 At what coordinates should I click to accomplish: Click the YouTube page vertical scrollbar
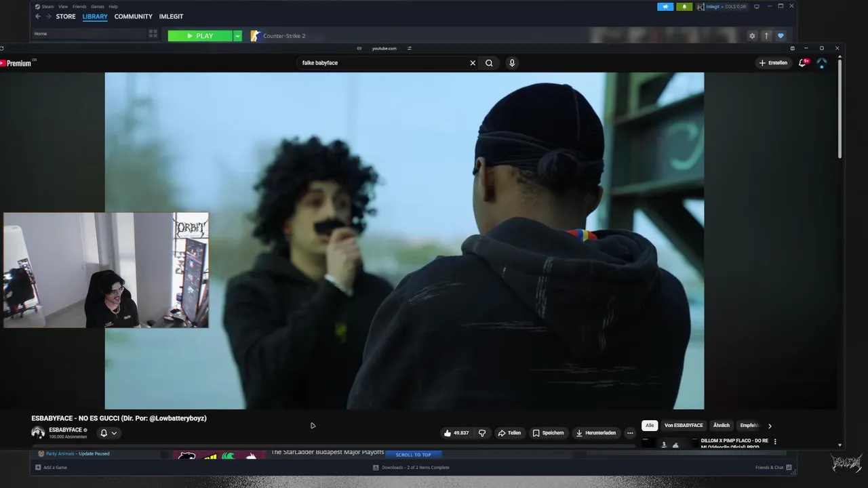[840, 108]
